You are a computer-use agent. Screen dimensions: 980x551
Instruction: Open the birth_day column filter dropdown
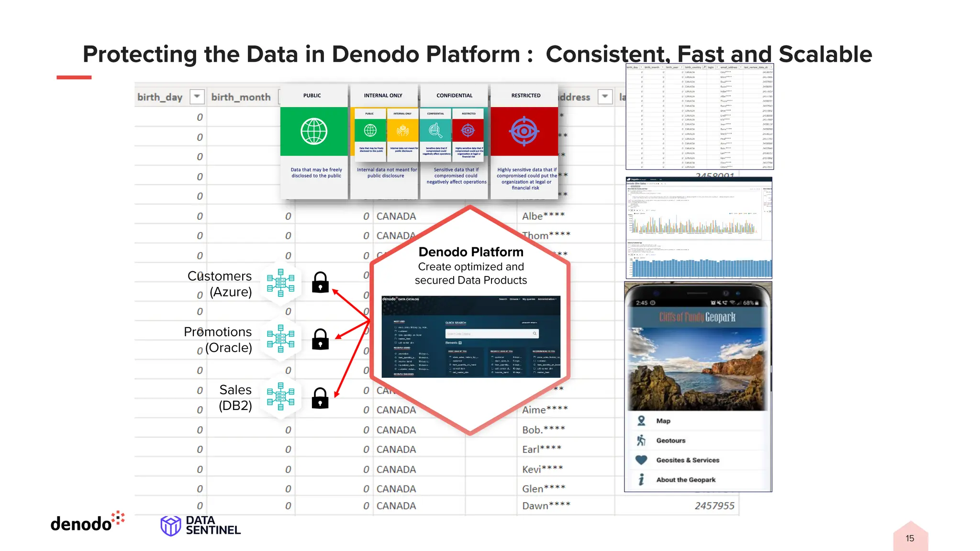pos(197,97)
